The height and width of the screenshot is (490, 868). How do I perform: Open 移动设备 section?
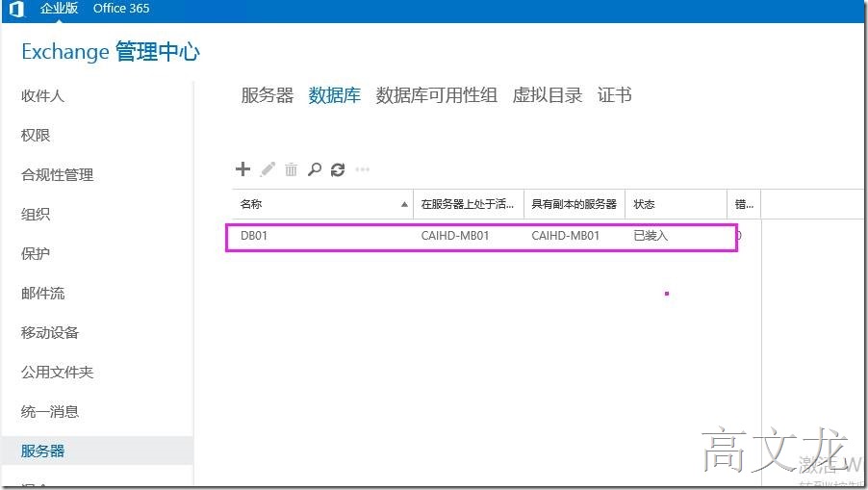pyautogui.click(x=50, y=333)
